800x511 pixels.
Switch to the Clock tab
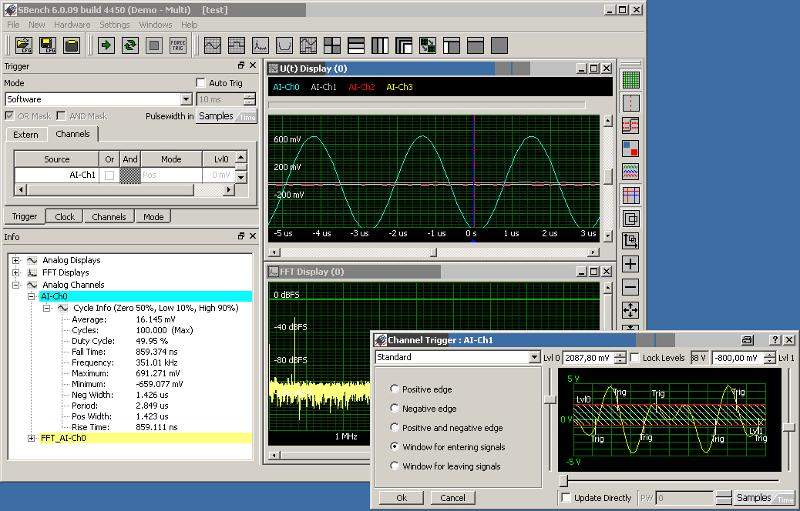(x=64, y=216)
